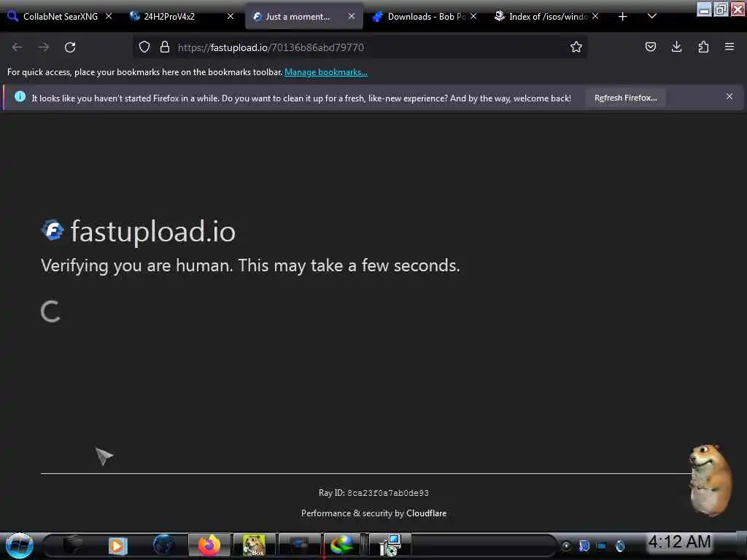This screenshot has width=747, height=560.
Task: Click the padlock site security icon
Action: 165,47
